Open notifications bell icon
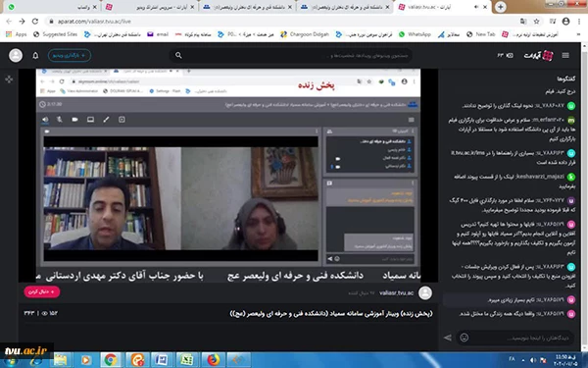This screenshot has height=368, width=588. point(35,56)
